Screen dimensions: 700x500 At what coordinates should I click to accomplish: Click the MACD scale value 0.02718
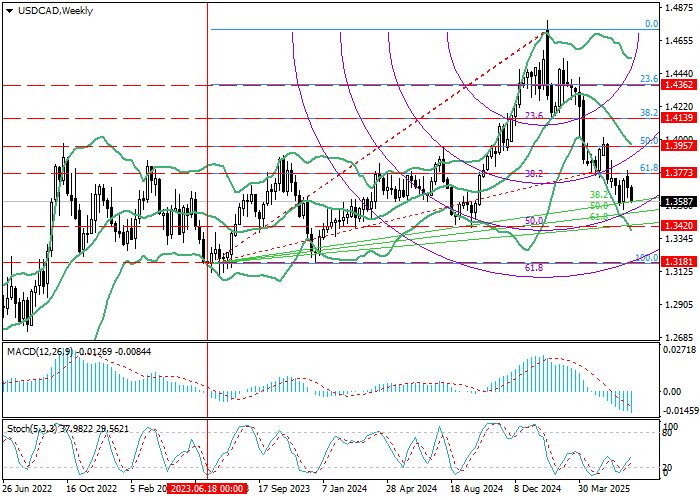(679, 349)
